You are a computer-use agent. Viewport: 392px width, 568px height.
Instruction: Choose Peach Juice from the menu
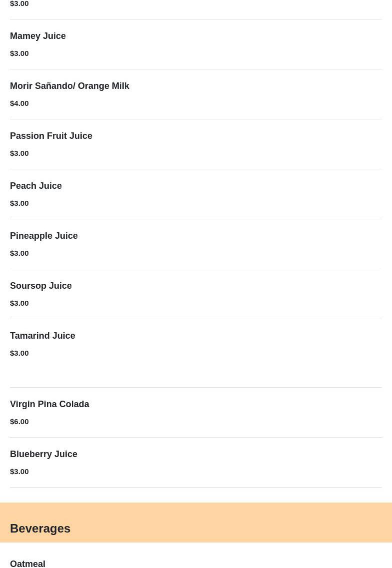36,186
